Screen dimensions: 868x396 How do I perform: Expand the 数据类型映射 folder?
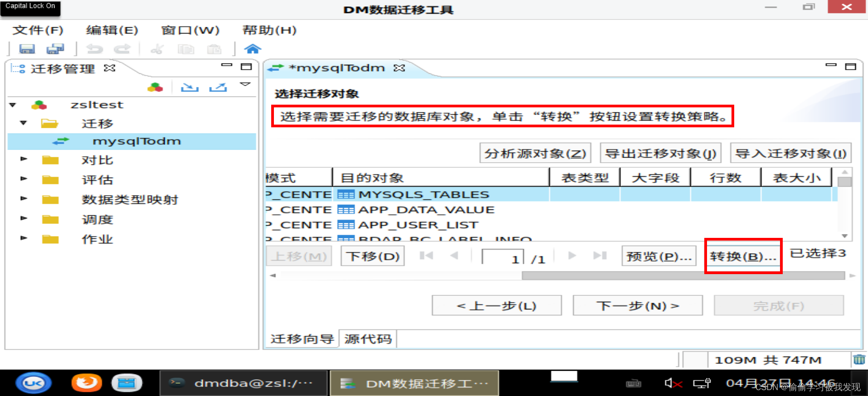pos(24,198)
